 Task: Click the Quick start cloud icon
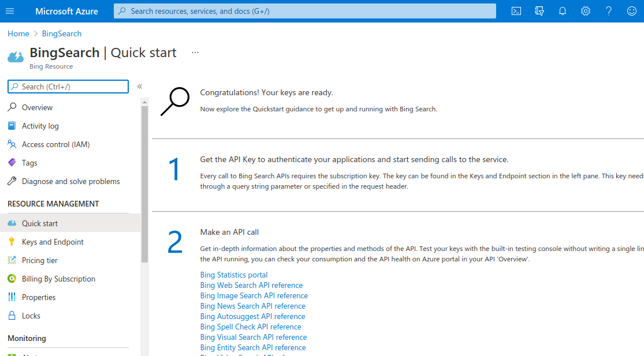[12, 223]
